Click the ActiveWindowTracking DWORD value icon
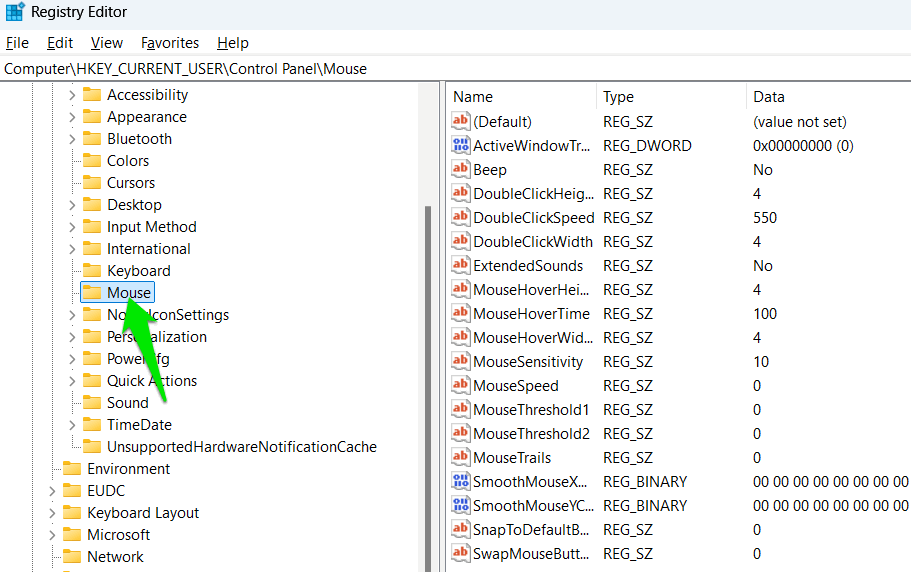Viewport: 911px width, 572px height. point(461,146)
